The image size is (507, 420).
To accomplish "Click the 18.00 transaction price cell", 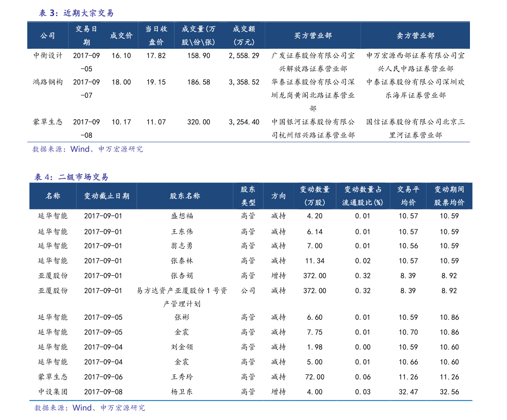I will point(121,82).
